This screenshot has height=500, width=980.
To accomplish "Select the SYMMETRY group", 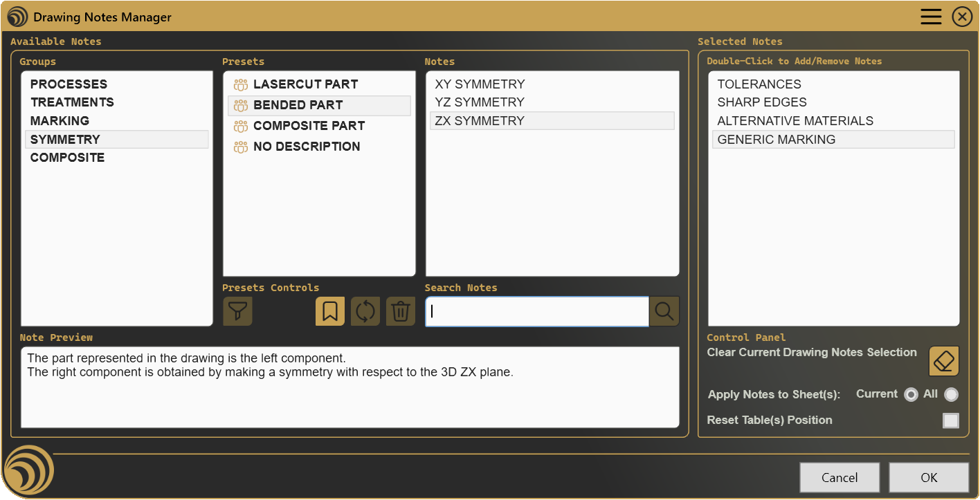I will (x=117, y=139).
